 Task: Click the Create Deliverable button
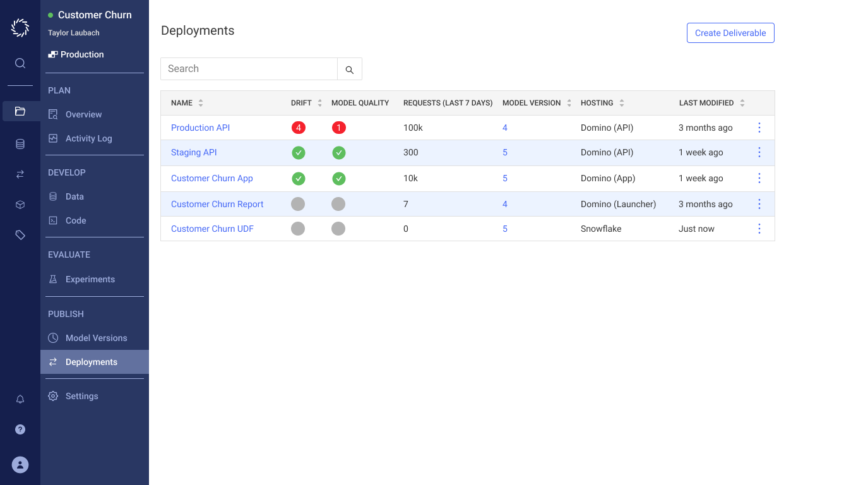point(730,33)
